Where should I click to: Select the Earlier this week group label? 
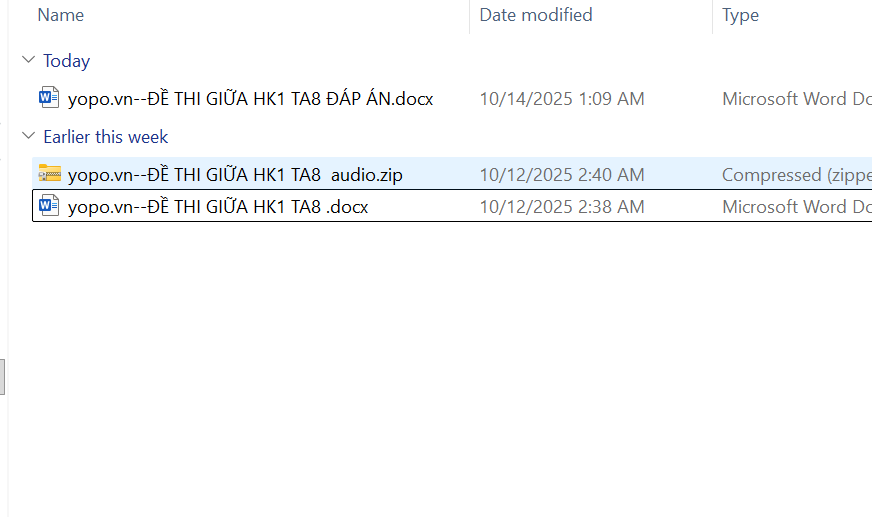(105, 137)
